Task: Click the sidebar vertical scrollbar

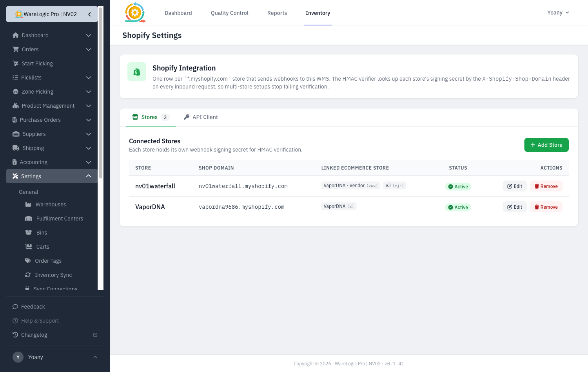Action: coord(101,93)
